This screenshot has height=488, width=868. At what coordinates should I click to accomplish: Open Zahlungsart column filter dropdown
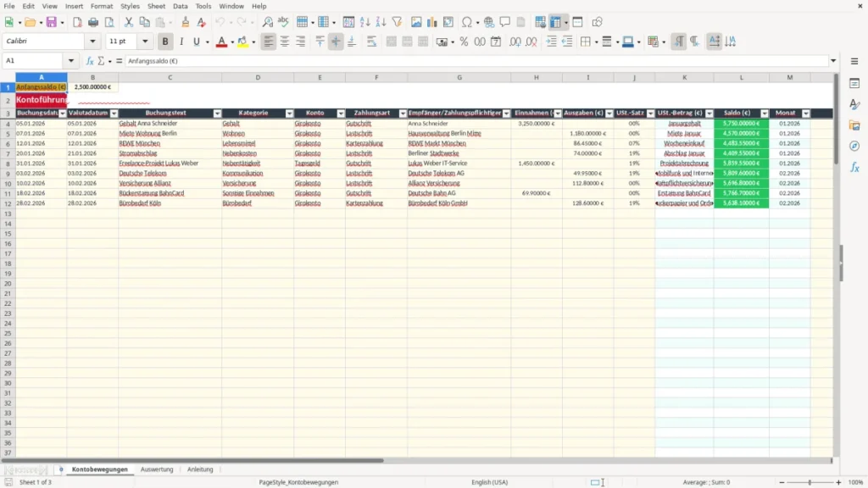point(403,113)
